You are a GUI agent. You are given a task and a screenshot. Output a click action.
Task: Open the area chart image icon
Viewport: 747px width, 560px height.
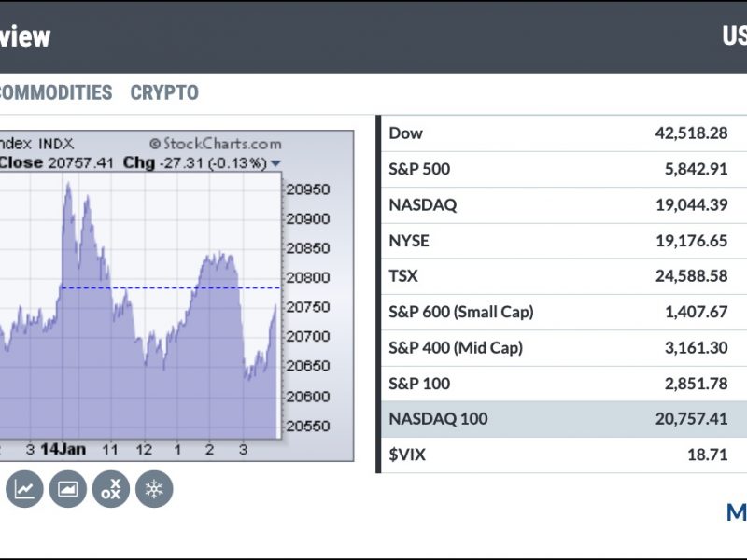pos(67,488)
